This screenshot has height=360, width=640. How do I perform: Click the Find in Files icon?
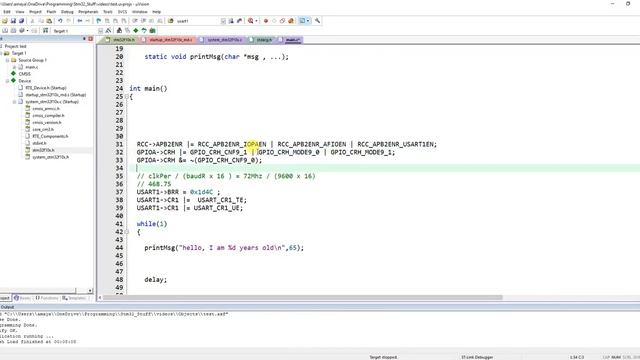171,21
